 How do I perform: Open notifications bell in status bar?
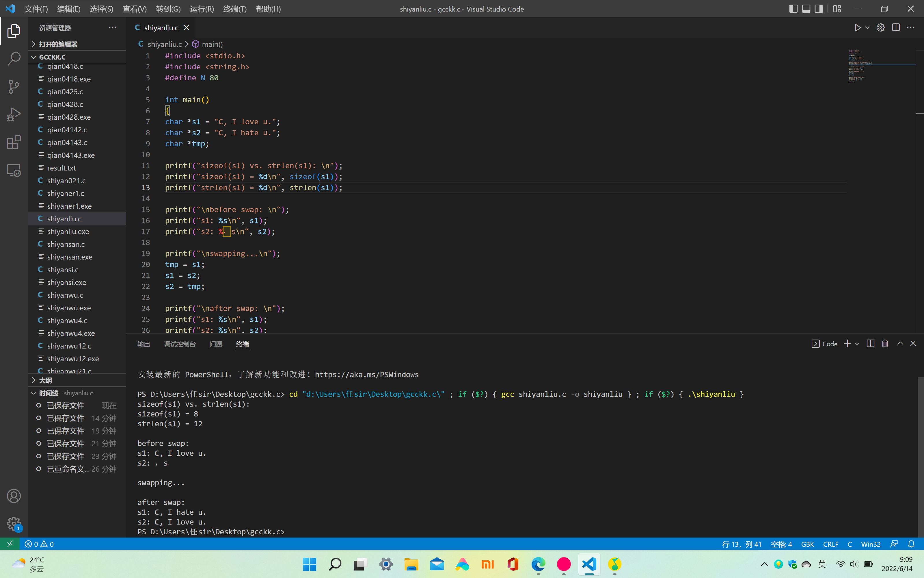pyautogui.click(x=911, y=544)
